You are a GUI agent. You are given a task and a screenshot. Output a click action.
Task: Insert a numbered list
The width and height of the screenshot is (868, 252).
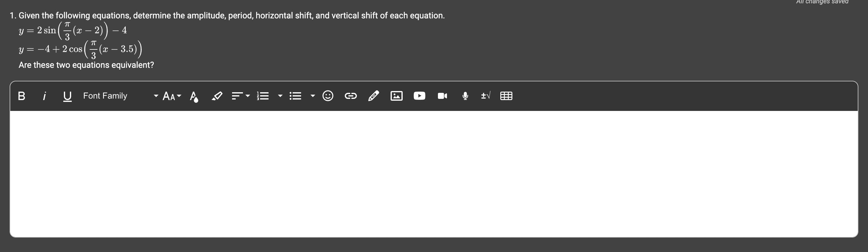pyautogui.click(x=263, y=96)
